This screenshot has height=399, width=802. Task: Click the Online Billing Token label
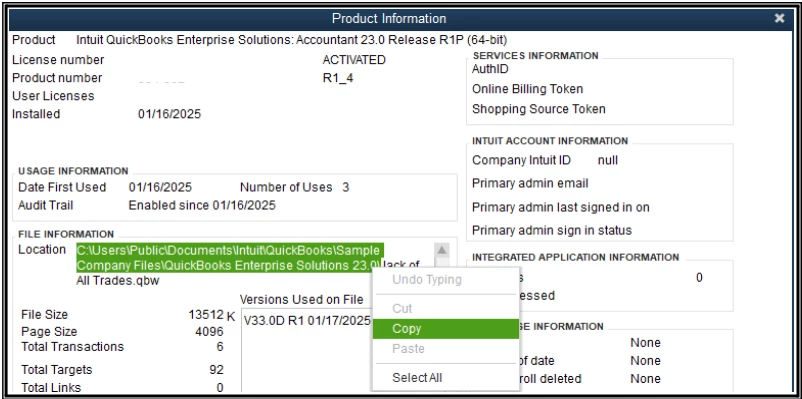click(x=527, y=89)
